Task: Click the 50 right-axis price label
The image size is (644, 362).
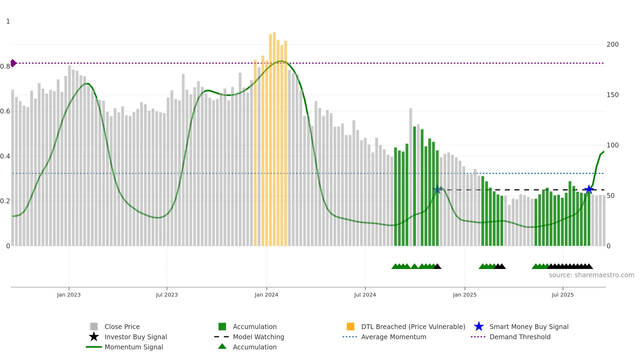Action: (610, 196)
